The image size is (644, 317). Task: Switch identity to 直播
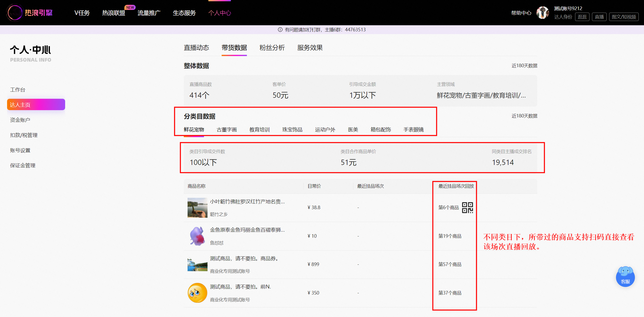tap(599, 17)
